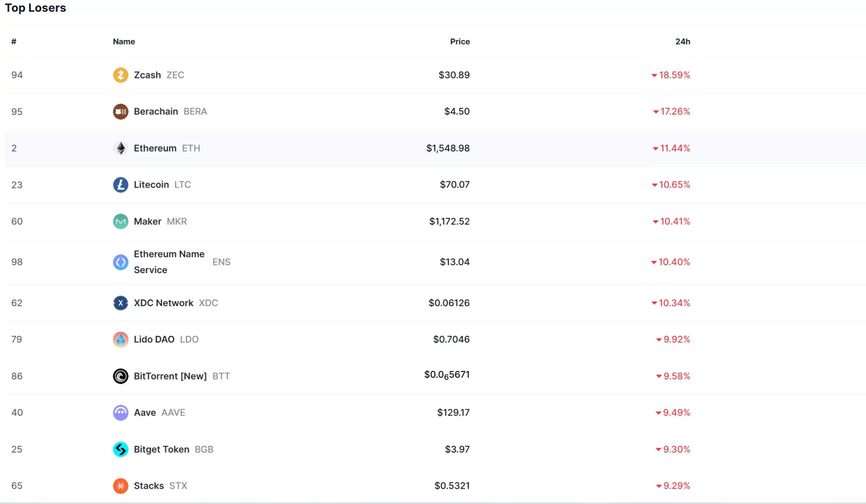Open the Ethereum ETH name link
Viewport: 866px width, 504px height.
[155, 148]
